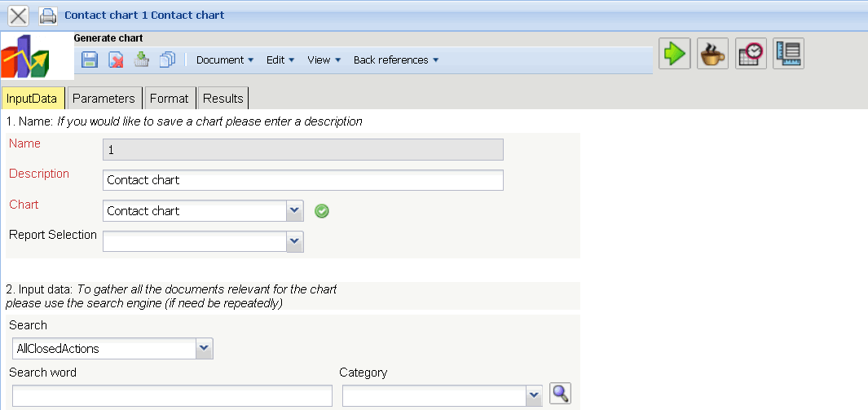The width and height of the screenshot is (868, 410).
Task: Open the Document menu
Action: [225, 60]
